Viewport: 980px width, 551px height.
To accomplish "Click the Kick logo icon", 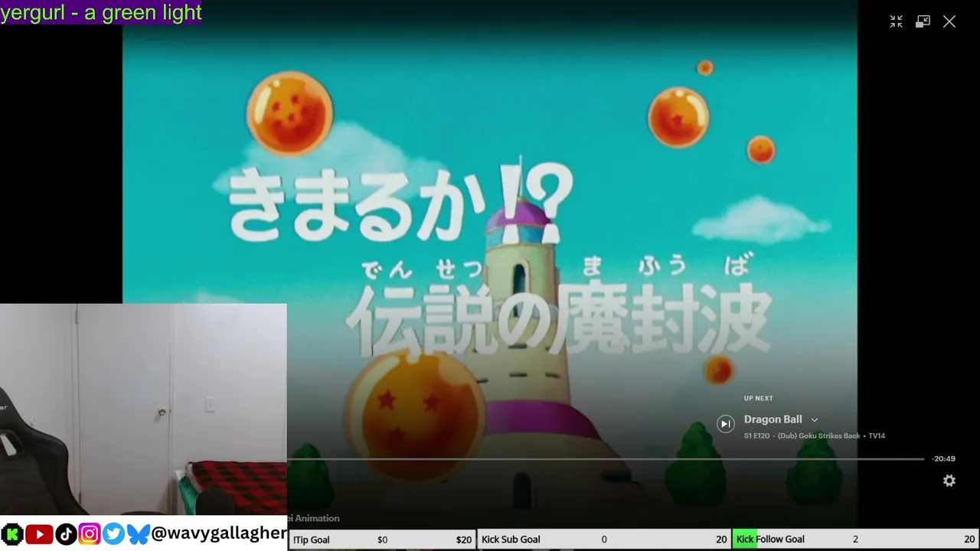I will tap(11, 533).
